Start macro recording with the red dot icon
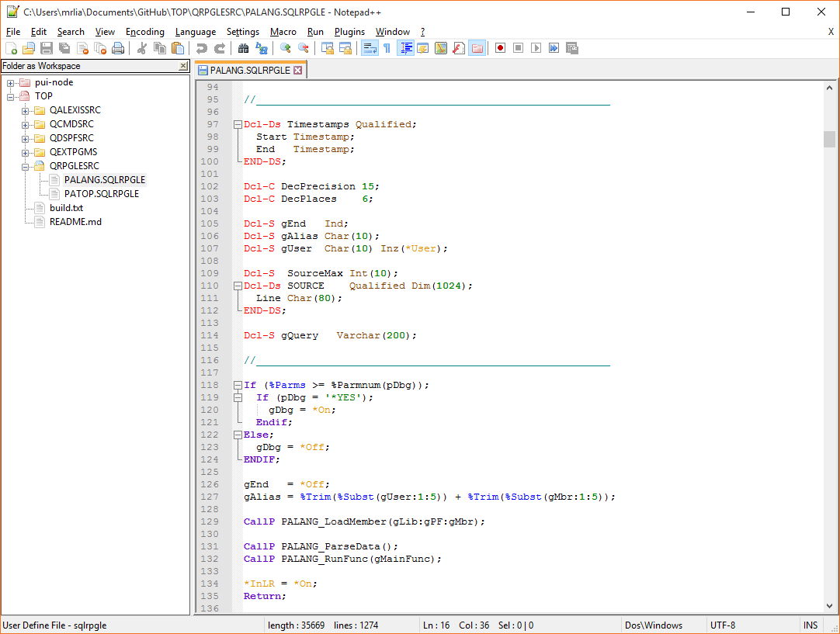840x634 pixels. pyautogui.click(x=501, y=48)
